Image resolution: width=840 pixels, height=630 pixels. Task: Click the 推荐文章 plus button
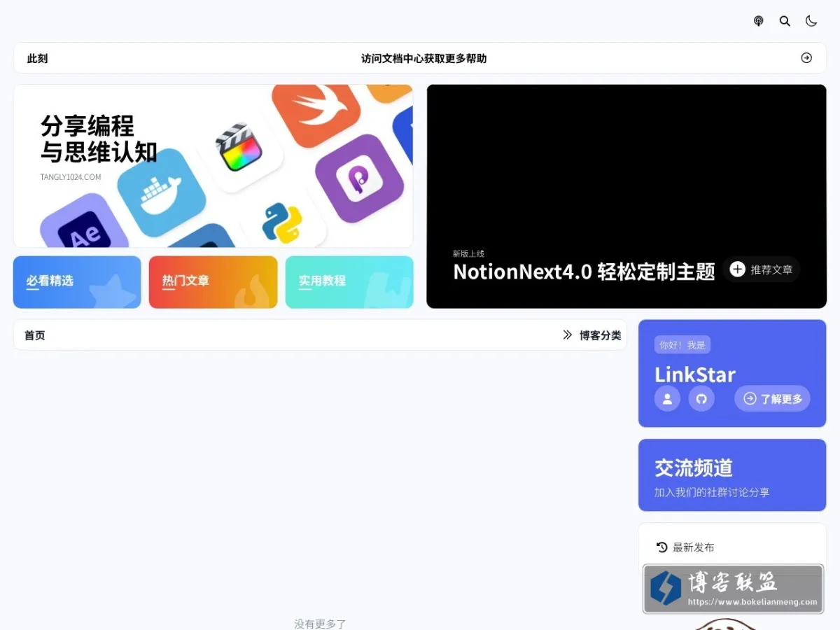tap(761, 269)
